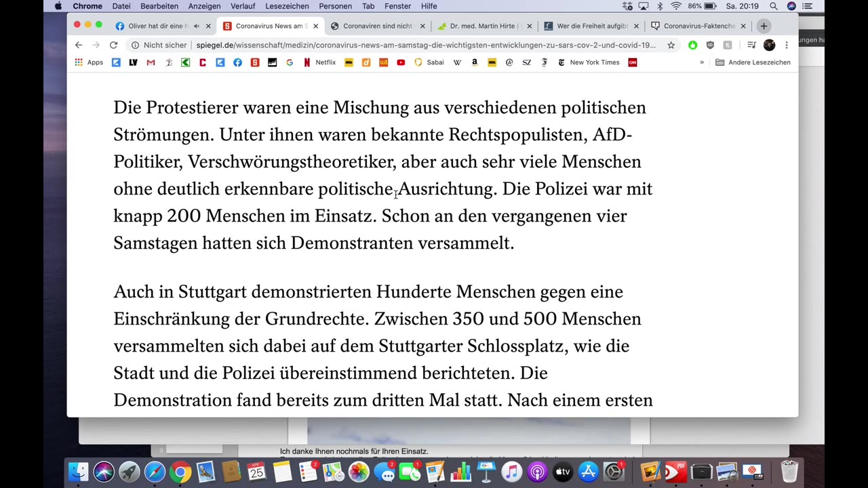868x488 pixels.
Task: Bookmark this page with the star icon
Action: point(671,45)
